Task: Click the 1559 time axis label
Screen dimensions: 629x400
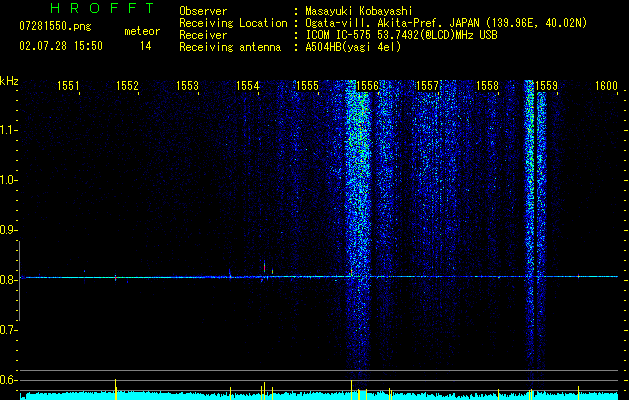Action: click(x=546, y=85)
